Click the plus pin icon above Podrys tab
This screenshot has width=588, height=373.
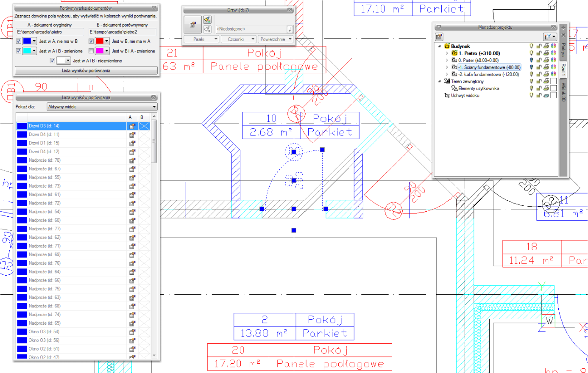point(563,27)
